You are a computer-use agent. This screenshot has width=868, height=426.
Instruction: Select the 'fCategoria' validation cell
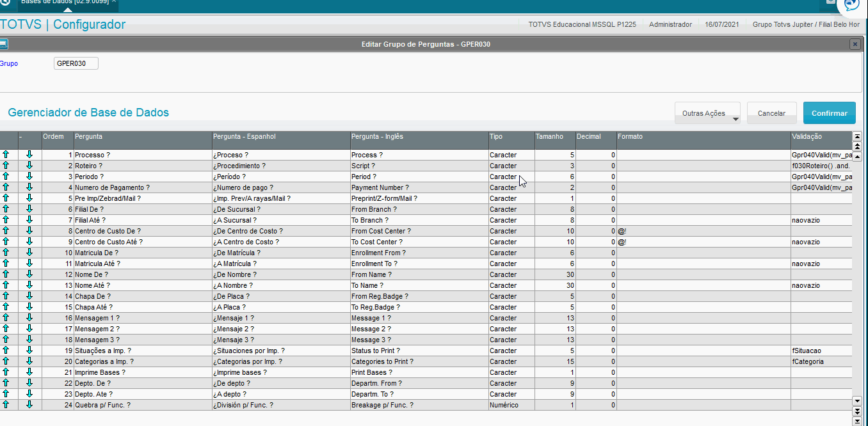tap(821, 361)
